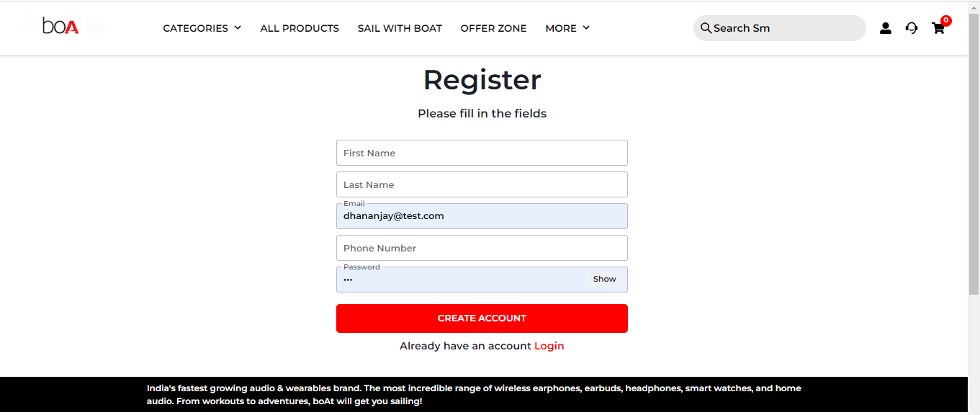This screenshot has height=415, width=980.
Task: Expand the MORE menu
Action: click(x=567, y=28)
